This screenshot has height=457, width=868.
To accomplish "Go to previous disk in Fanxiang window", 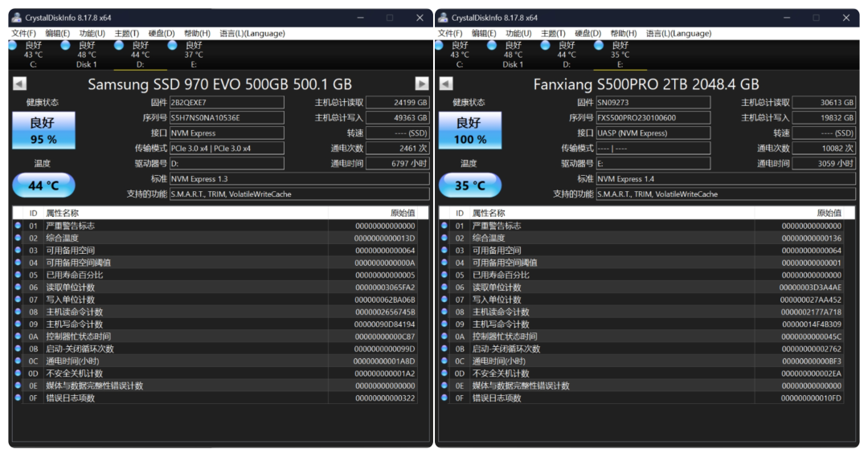I will click(x=445, y=84).
